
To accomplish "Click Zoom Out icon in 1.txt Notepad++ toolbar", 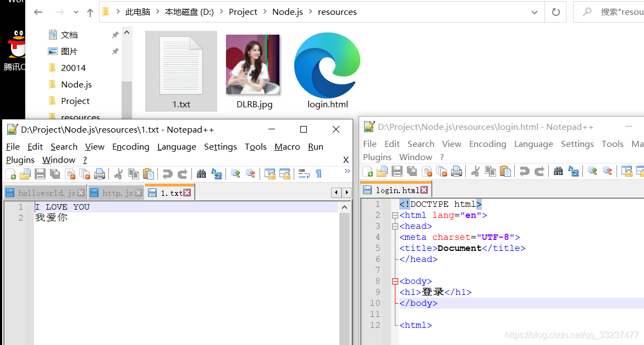I will tap(250, 174).
